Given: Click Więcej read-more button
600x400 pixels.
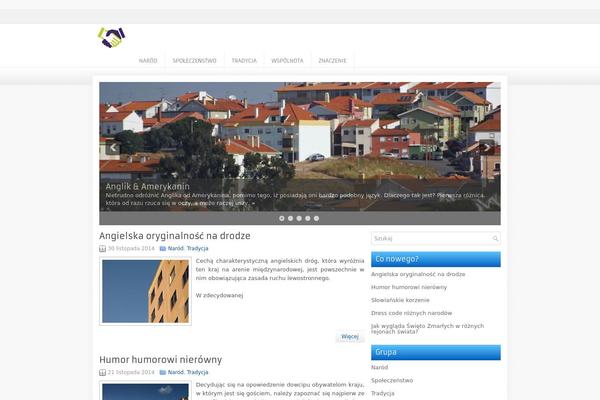Looking at the screenshot, I should pos(350,336).
